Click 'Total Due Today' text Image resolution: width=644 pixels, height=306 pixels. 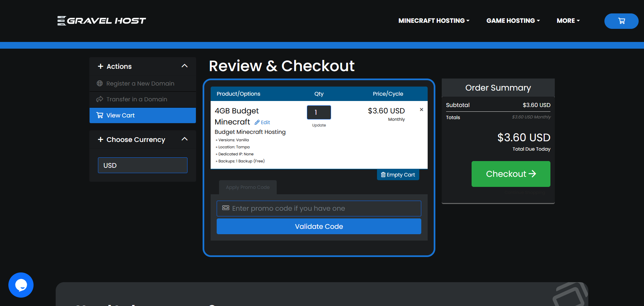(x=531, y=149)
